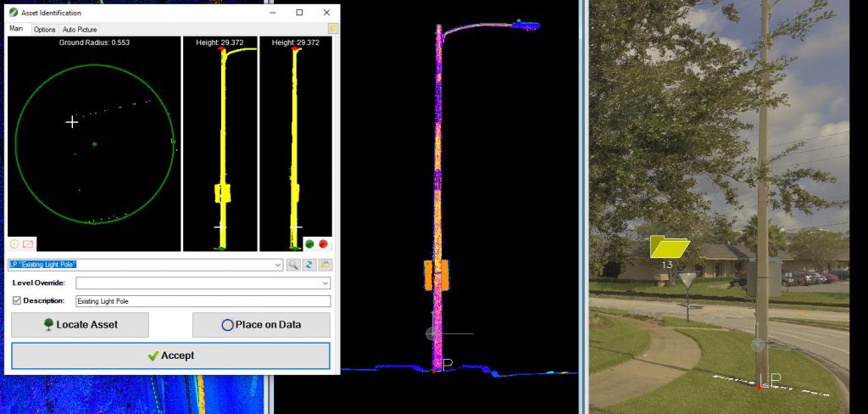This screenshot has height=414, width=868.
Task: Click the blue refresh arrows icon
Action: click(309, 266)
